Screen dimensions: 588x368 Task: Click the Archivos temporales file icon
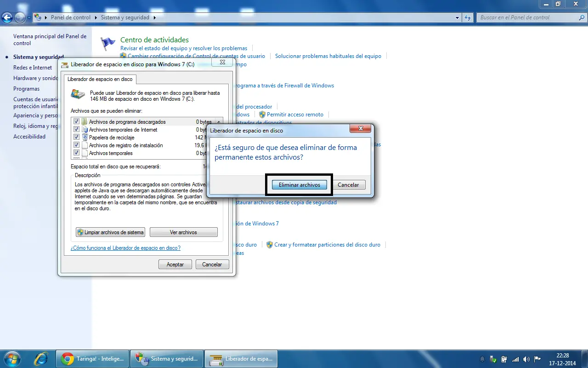(85, 153)
